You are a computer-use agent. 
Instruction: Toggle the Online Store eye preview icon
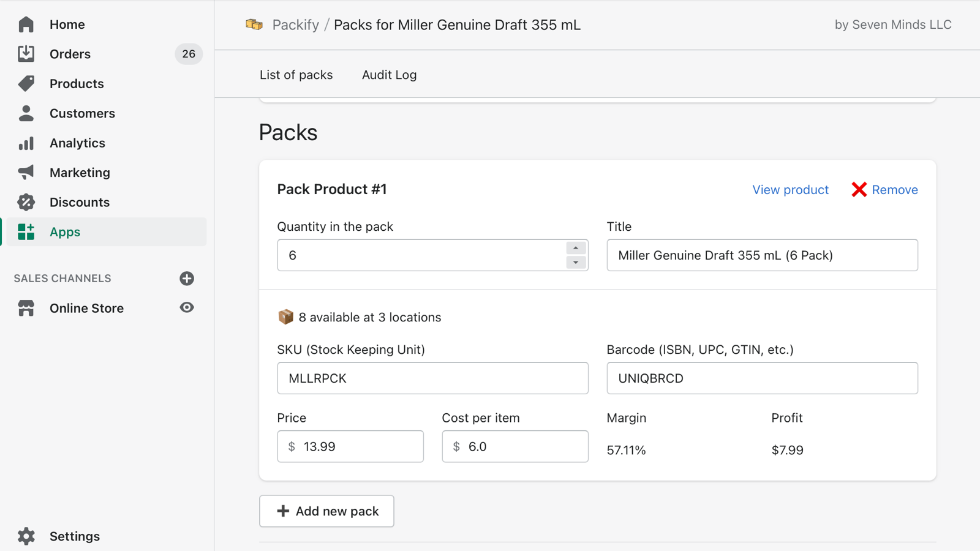click(187, 308)
